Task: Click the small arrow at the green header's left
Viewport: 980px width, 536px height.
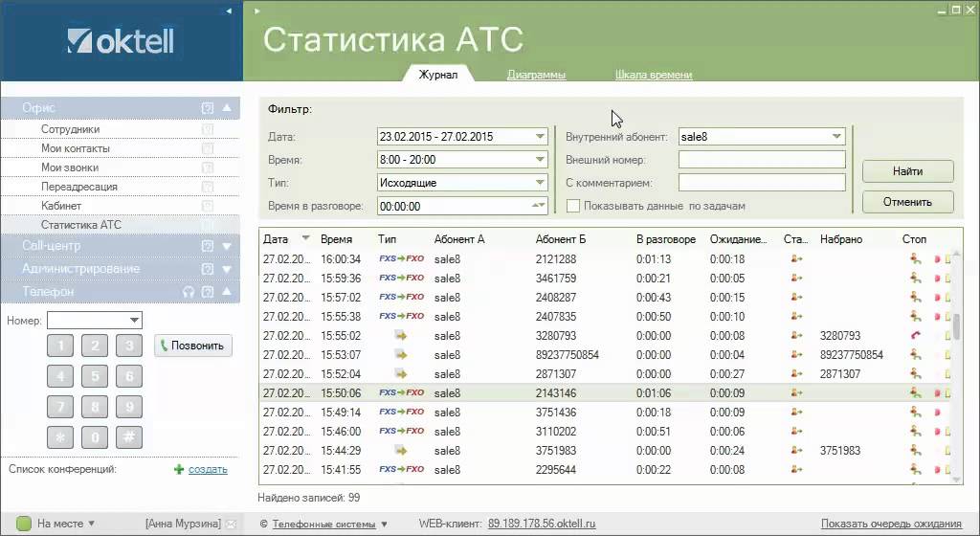Action: [x=256, y=11]
